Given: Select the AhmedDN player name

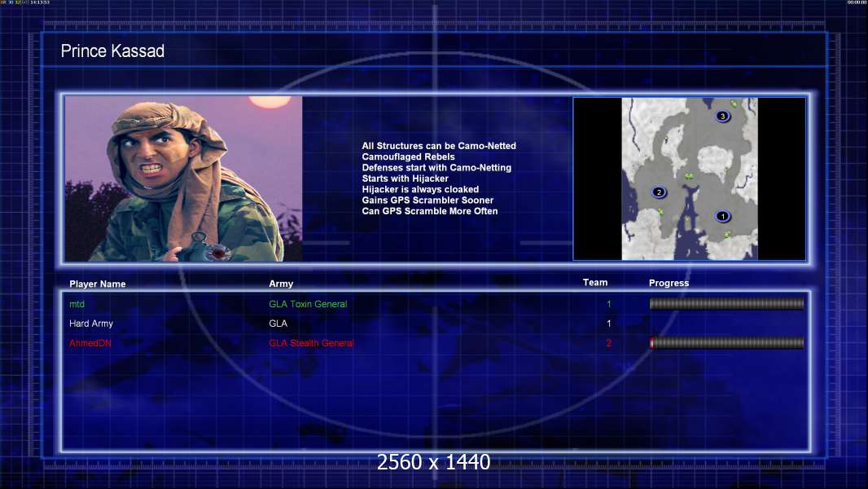Looking at the screenshot, I should (90, 343).
